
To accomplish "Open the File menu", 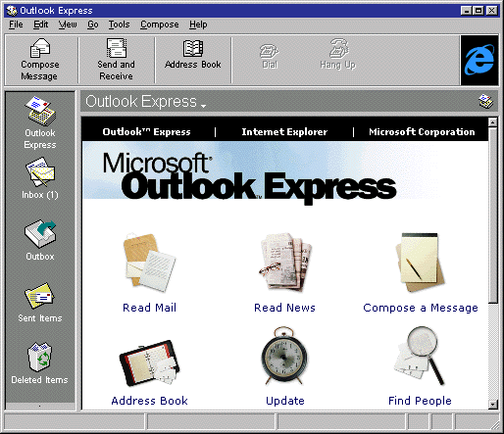I will tap(16, 24).
